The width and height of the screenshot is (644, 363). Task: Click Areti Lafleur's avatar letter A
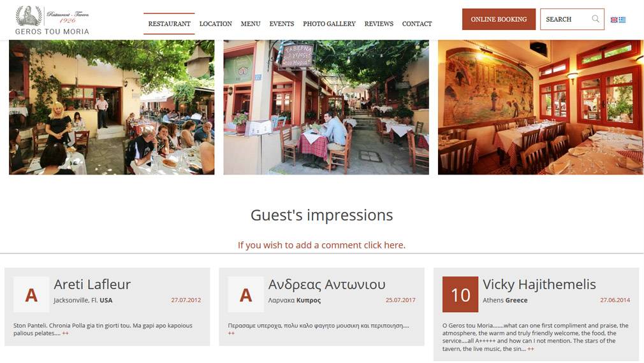pos(31,294)
